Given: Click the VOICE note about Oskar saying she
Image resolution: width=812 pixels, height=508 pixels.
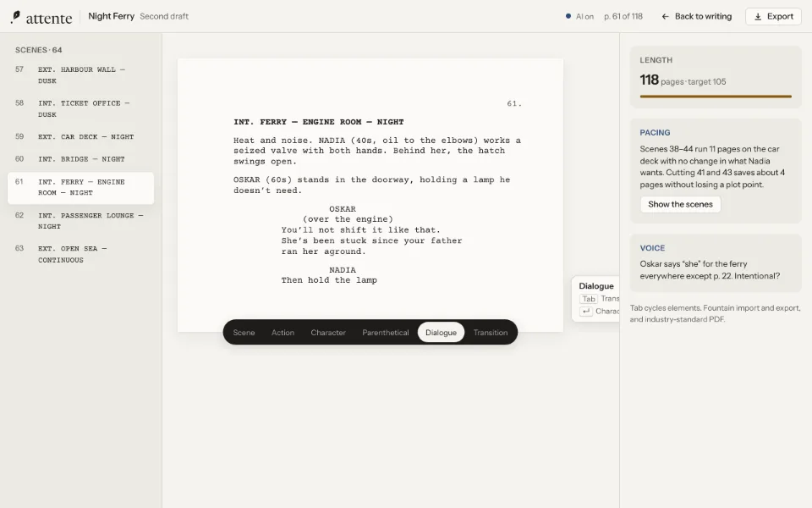Looking at the screenshot, I should [710, 269].
